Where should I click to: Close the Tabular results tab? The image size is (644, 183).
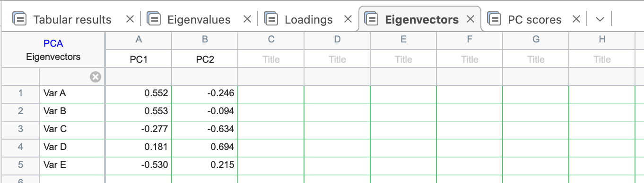tap(130, 19)
